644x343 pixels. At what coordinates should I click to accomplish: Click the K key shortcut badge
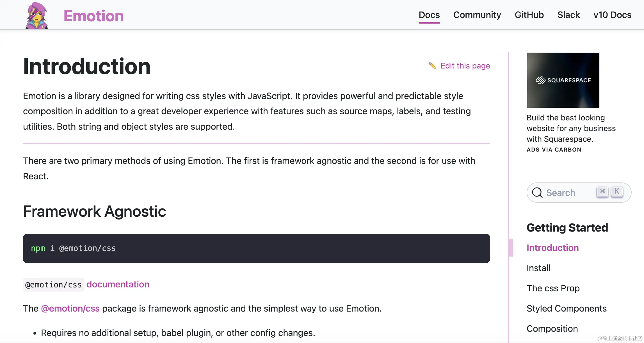pos(617,192)
